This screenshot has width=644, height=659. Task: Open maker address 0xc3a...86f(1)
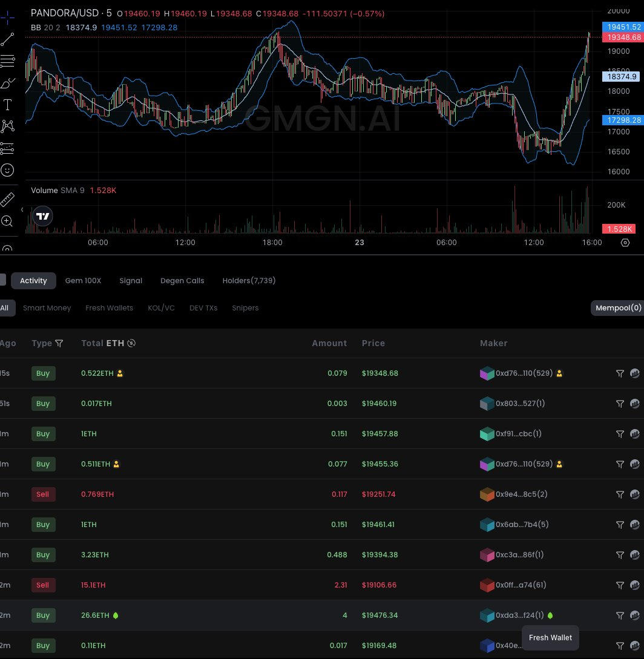click(519, 555)
